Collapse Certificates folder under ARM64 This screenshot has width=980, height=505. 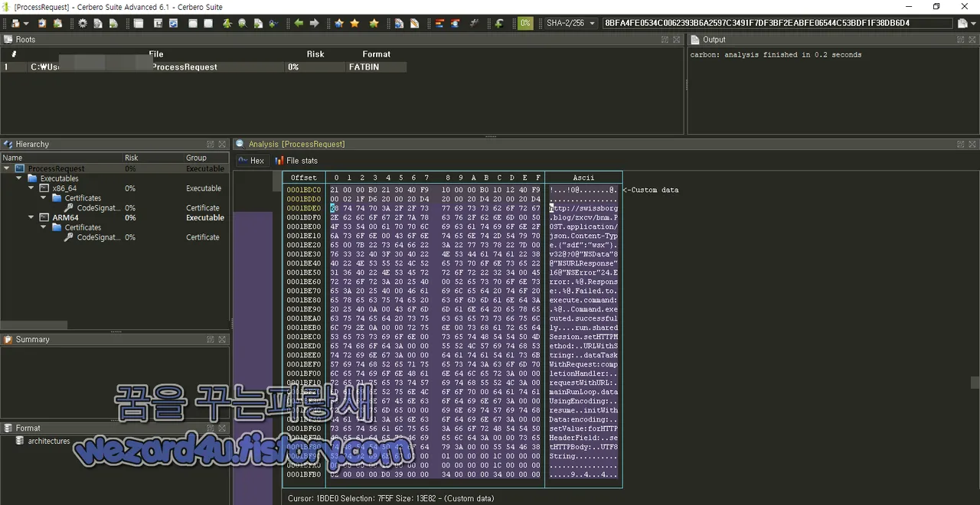(44, 227)
